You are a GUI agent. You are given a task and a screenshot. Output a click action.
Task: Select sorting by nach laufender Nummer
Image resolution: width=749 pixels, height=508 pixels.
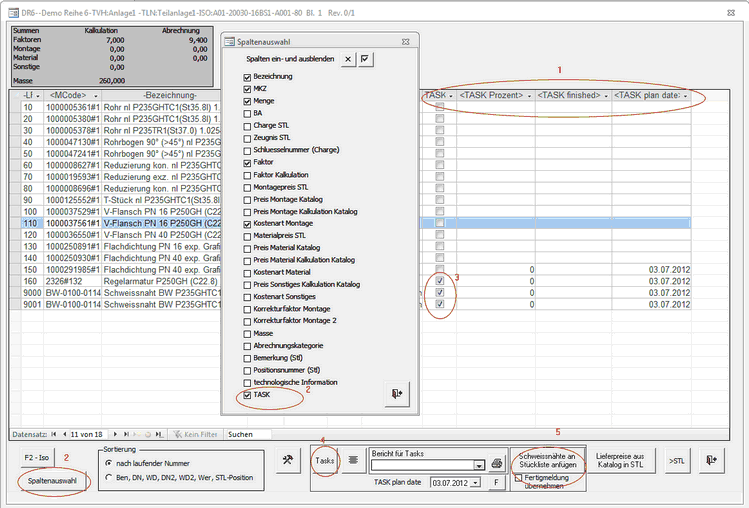(109, 463)
